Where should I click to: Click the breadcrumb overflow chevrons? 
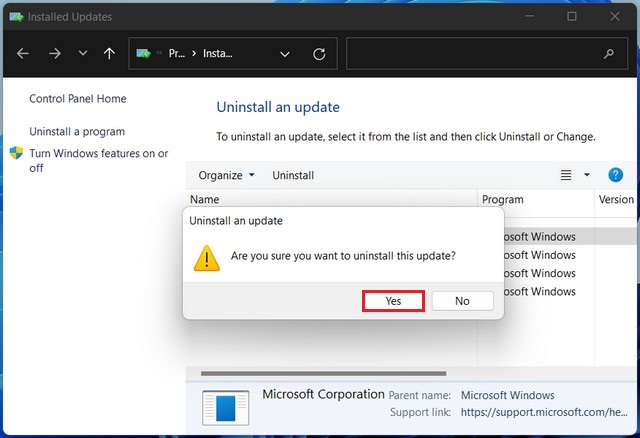[x=159, y=53]
